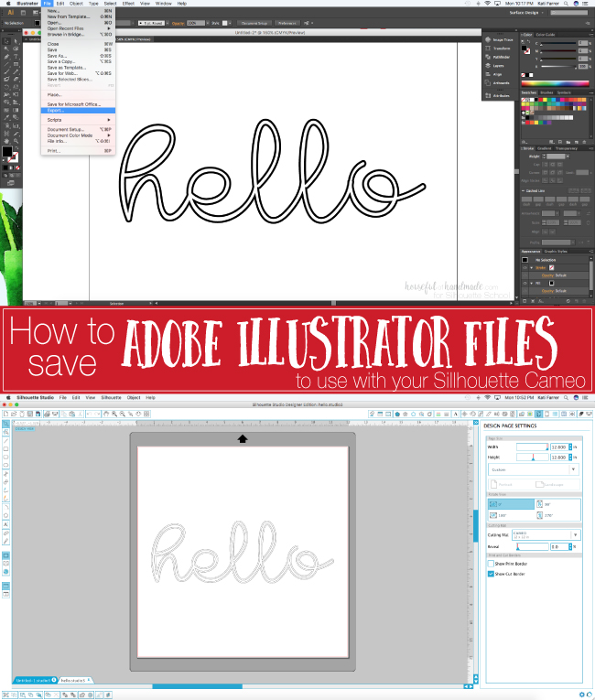This screenshot has width=595, height=700.
Task: Click the Preferences button in control bar
Action: [x=287, y=23]
